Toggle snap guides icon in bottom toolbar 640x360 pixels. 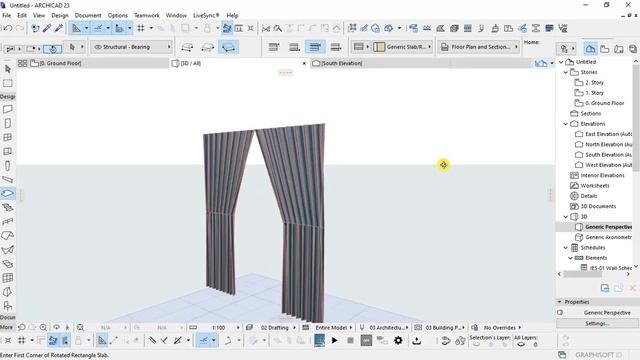[x=204, y=340]
